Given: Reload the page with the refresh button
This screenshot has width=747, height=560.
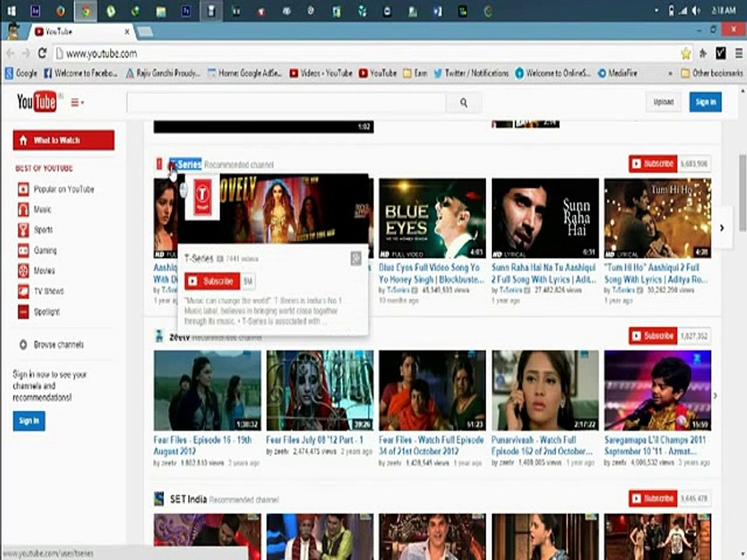Looking at the screenshot, I should coord(42,53).
